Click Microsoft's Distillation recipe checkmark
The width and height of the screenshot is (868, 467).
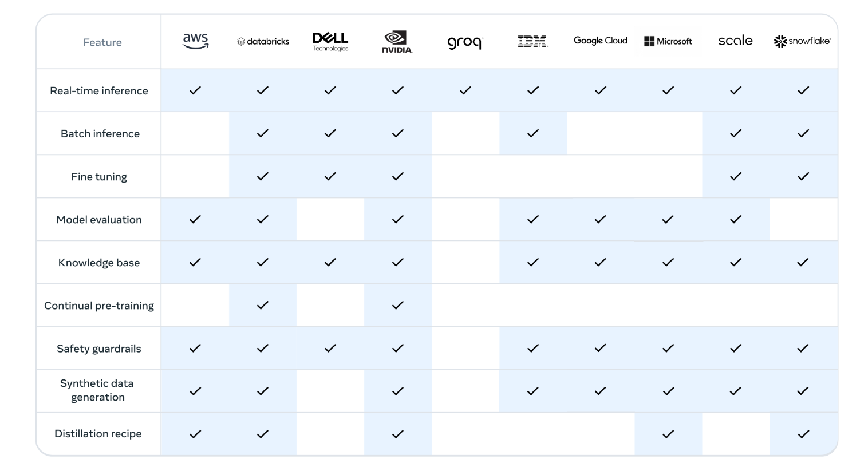(x=668, y=434)
